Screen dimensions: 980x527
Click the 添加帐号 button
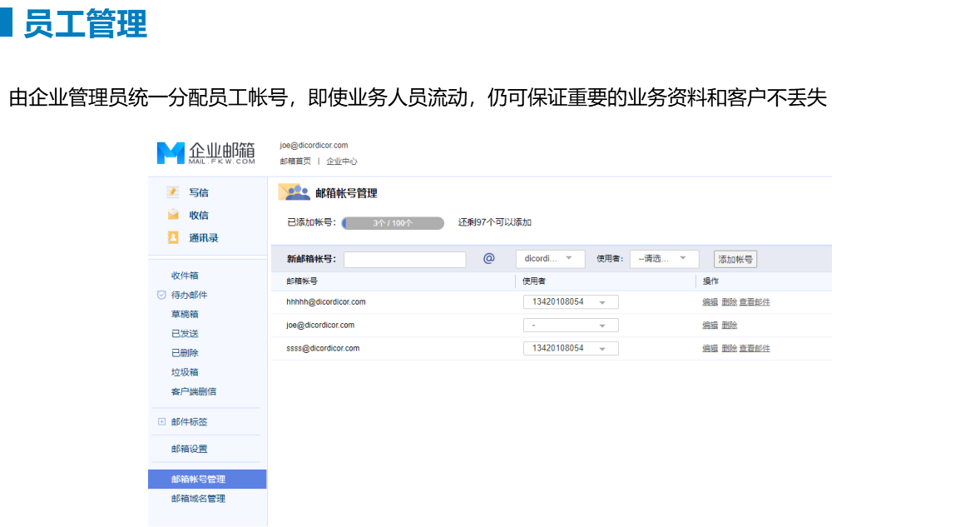(x=735, y=260)
